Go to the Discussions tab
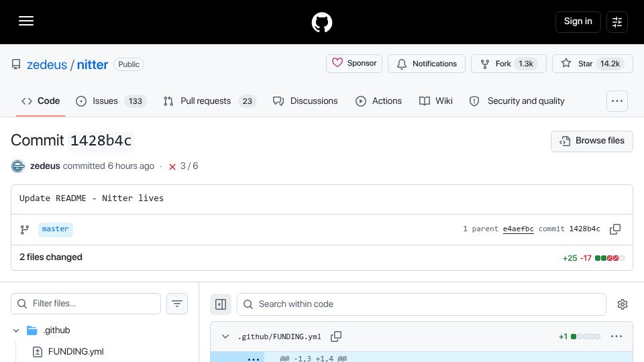 click(x=305, y=101)
